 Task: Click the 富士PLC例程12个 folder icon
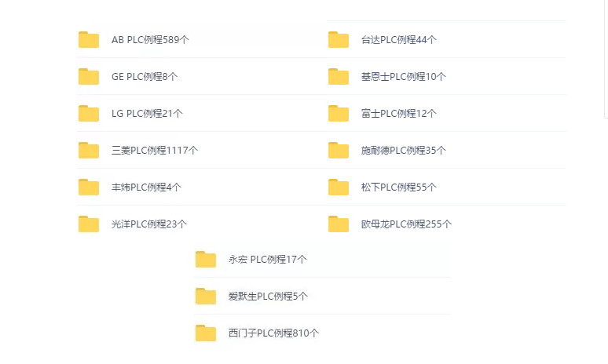(339, 114)
